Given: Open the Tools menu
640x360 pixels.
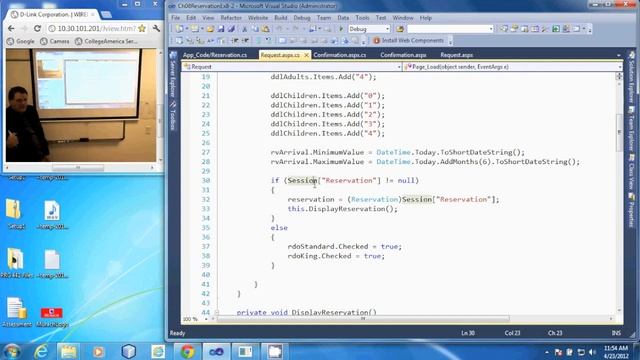Looking at the screenshot, I should coord(362,18).
